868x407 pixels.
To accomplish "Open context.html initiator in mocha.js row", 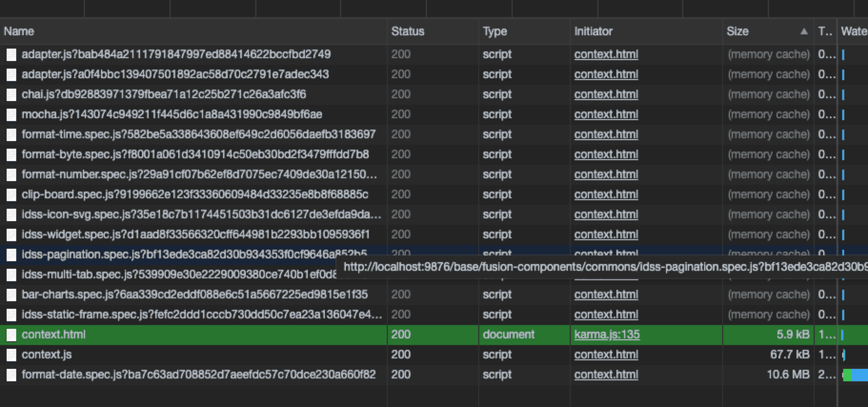I will click(606, 114).
